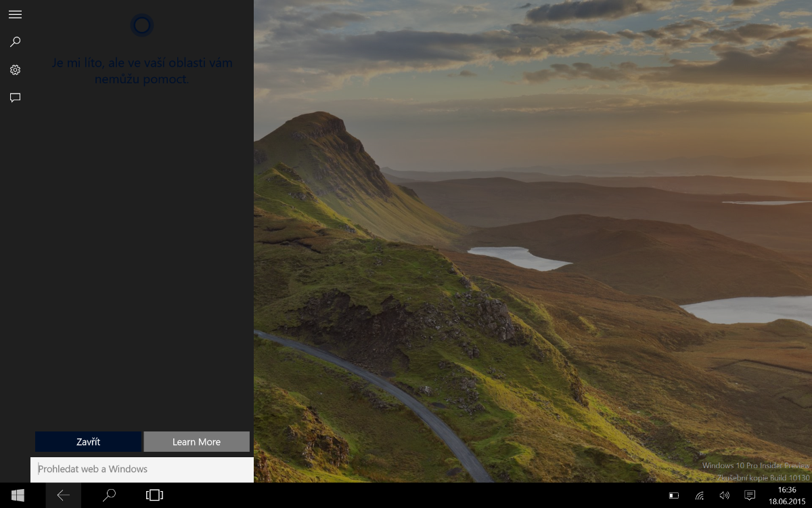Open the Wi-Fi network flyout

pyautogui.click(x=699, y=496)
